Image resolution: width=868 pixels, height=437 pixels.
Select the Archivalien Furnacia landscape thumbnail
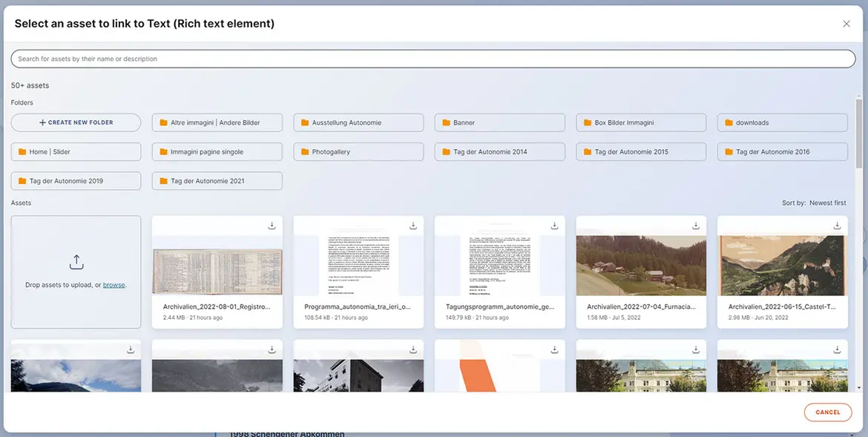641,266
